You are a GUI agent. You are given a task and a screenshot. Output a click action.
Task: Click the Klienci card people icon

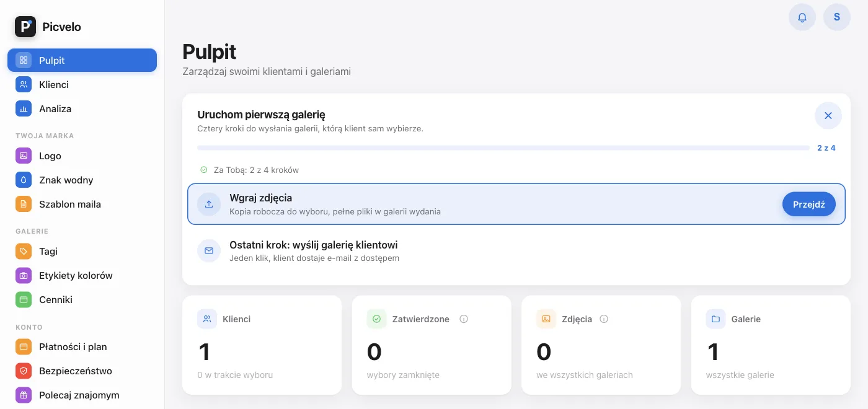point(207,319)
